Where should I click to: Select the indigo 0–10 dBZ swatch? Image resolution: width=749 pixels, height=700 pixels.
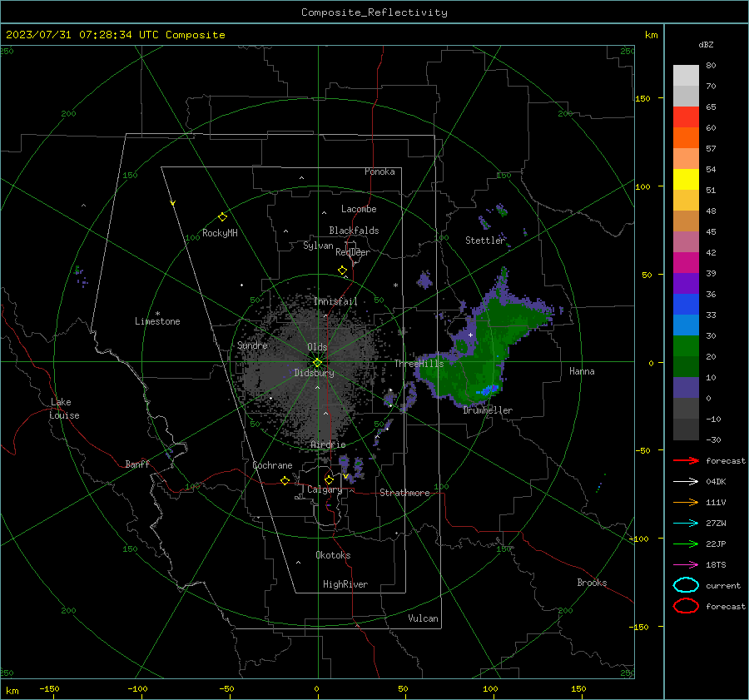pyautogui.click(x=686, y=387)
